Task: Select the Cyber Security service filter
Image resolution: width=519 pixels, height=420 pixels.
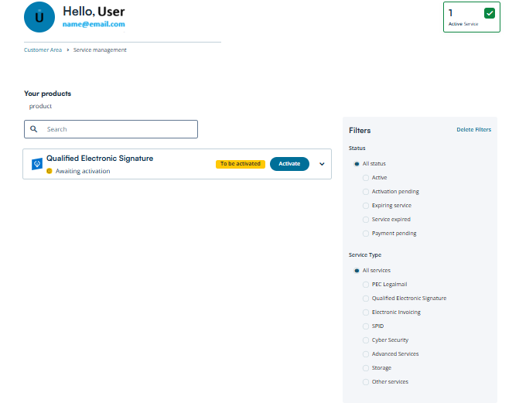Action: [366, 340]
